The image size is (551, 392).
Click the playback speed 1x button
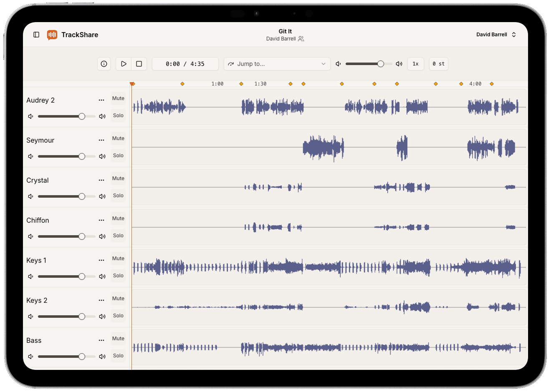pos(415,63)
